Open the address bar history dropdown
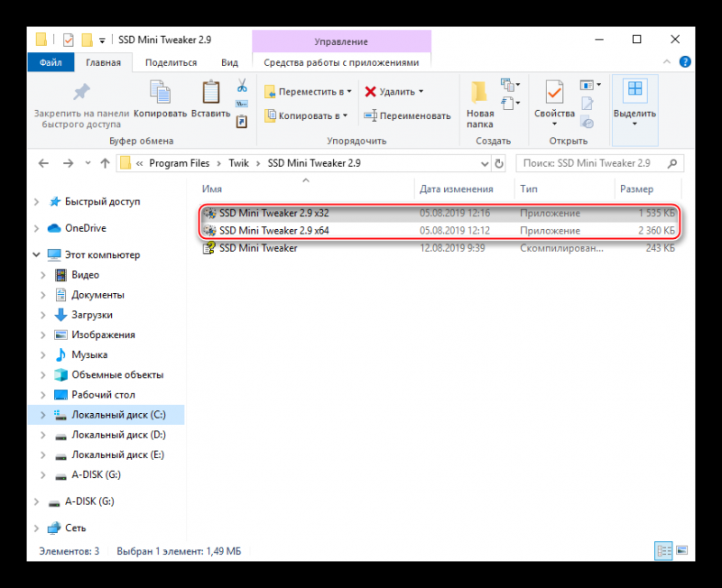Viewport: 722px width, 588px height. tap(485, 163)
